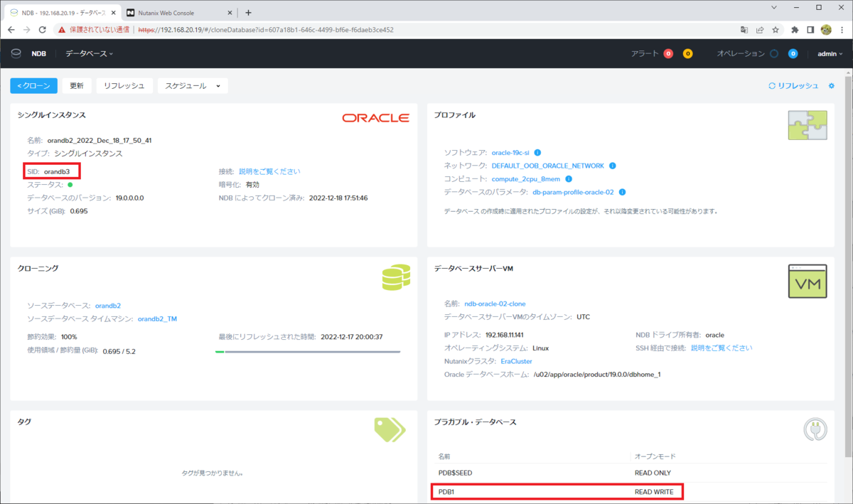Viewport: 853px width, 504px height.
Task: Click the puzzle piece profile icon
Action: coord(808,125)
